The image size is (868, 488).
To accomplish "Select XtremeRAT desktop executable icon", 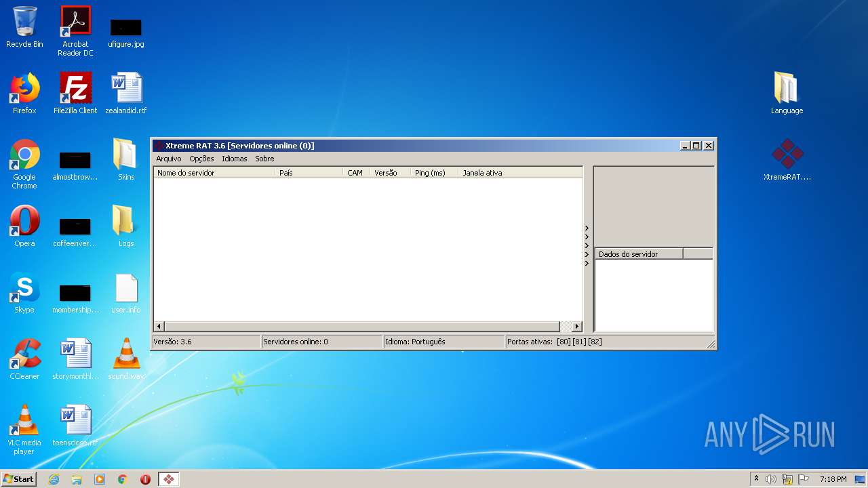I will [x=787, y=160].
